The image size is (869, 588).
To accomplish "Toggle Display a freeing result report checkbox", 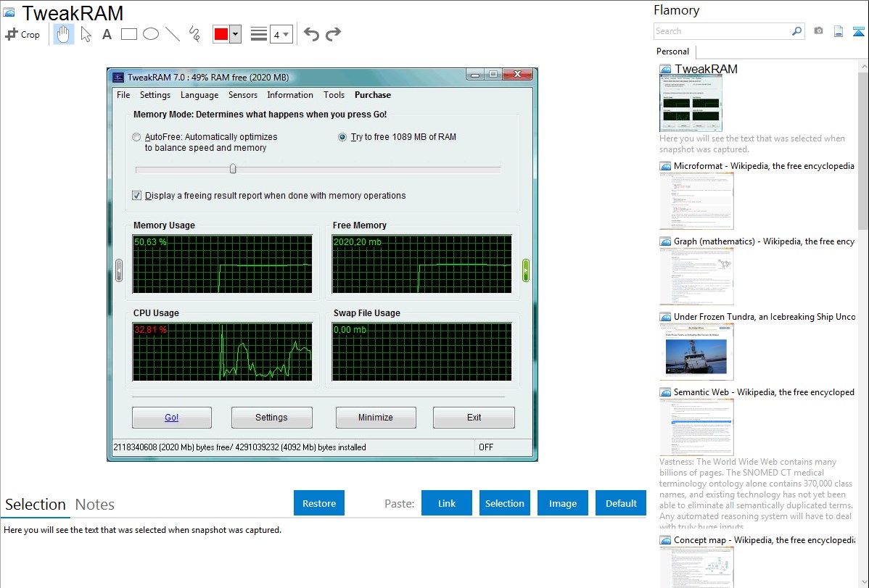I will tap(137, 196).
